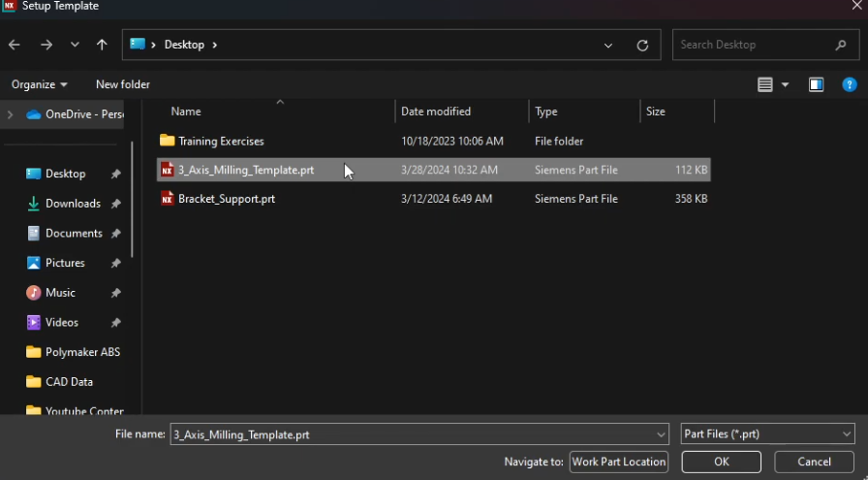Unpin Videos using its pin icon
This screenshot has height=480, width=868.
[x=115, y=323]
